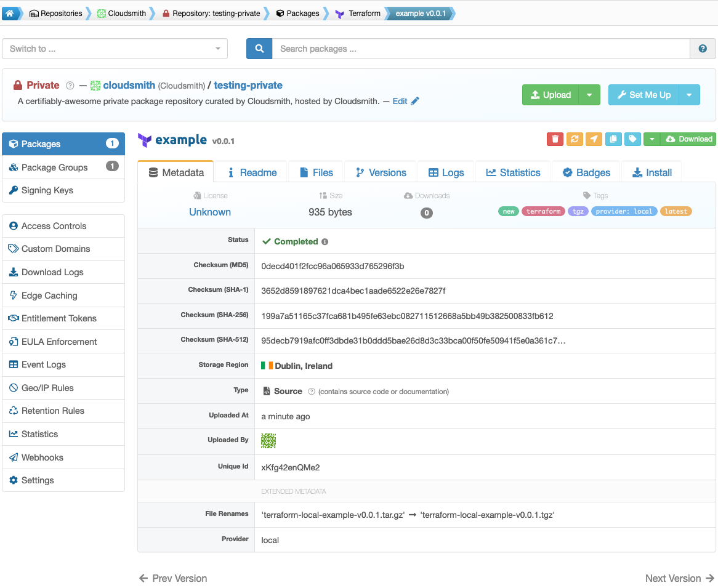Expand the Download options dropdown arrow

pos(651,139)
